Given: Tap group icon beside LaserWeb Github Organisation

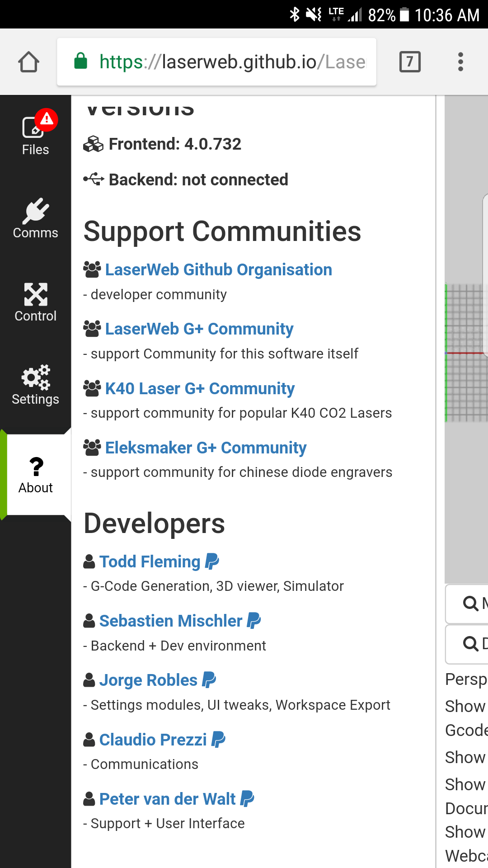Looking at the screenshot, I should [92, 269].
